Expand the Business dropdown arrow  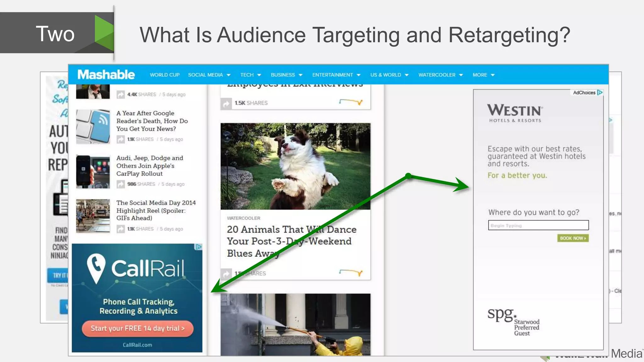point(300,75)
